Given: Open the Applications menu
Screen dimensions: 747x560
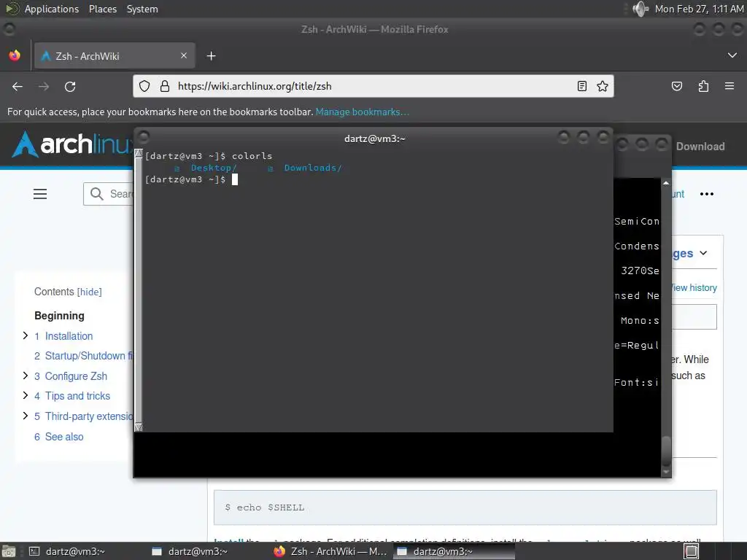Looking at the screenshot, I should [x=52, y=9].
